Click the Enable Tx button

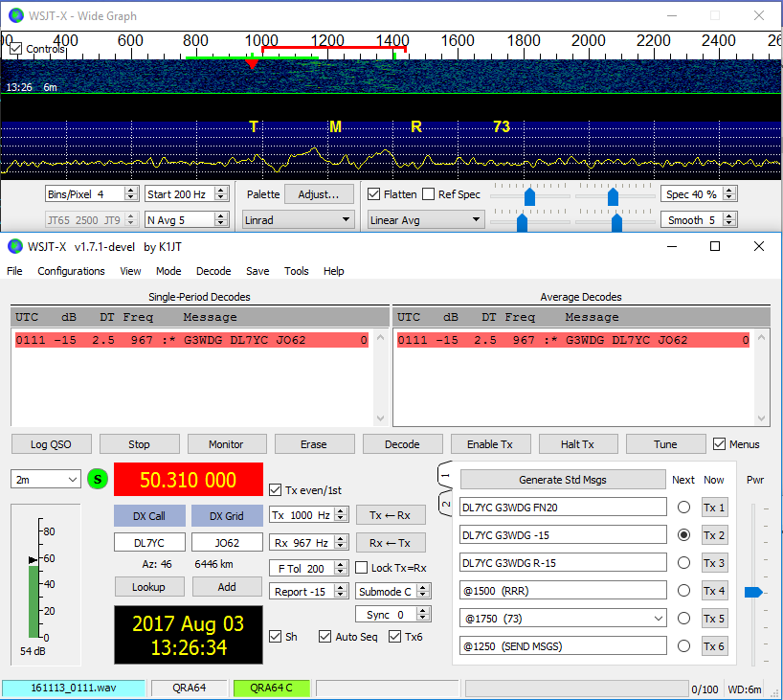click(490, 444)
